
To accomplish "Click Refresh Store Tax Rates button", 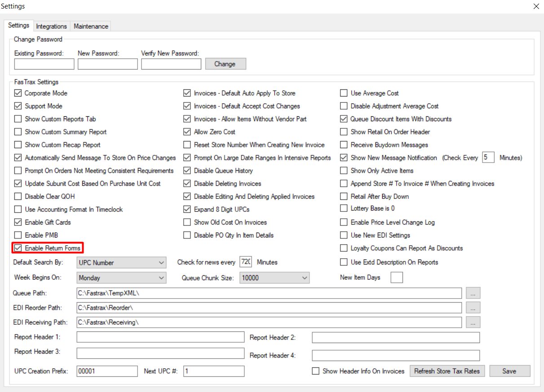I will tap(447, 371).
